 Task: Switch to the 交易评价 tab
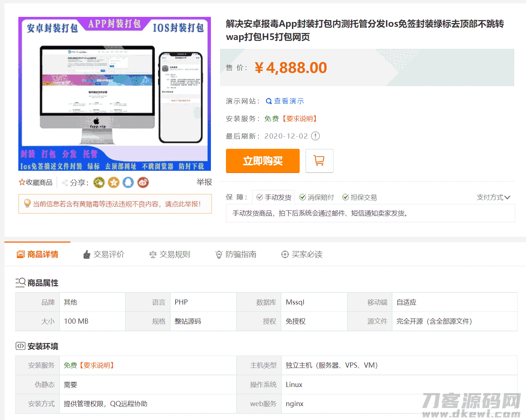click(104, 254)
